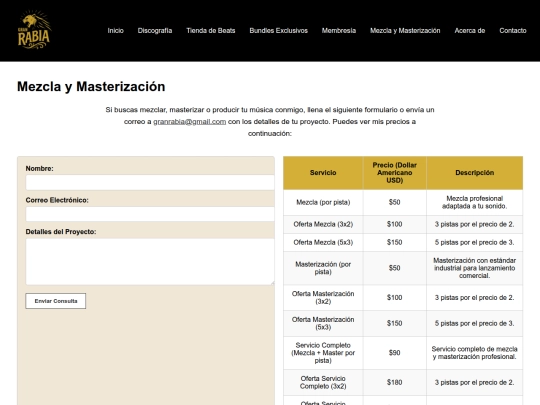Viewport: 540px width, 405px height.
Task: Focus the Correo Electrónico input field
Action: 150,214
